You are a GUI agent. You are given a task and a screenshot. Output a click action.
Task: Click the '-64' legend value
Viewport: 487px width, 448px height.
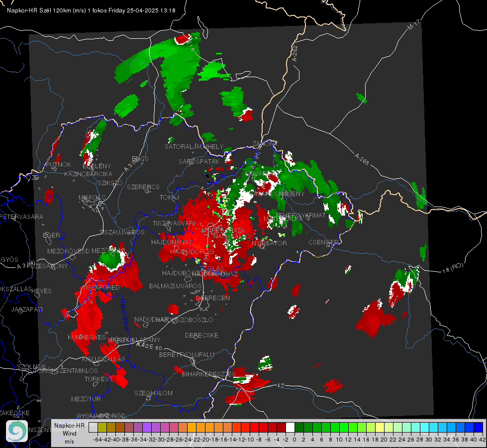pos(97,440)
